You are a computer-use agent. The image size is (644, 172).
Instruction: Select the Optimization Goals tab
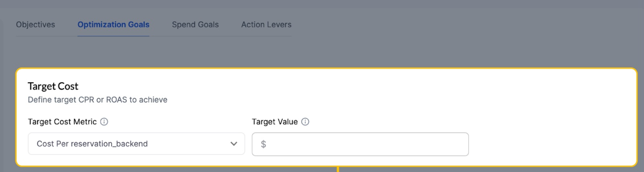113,25
